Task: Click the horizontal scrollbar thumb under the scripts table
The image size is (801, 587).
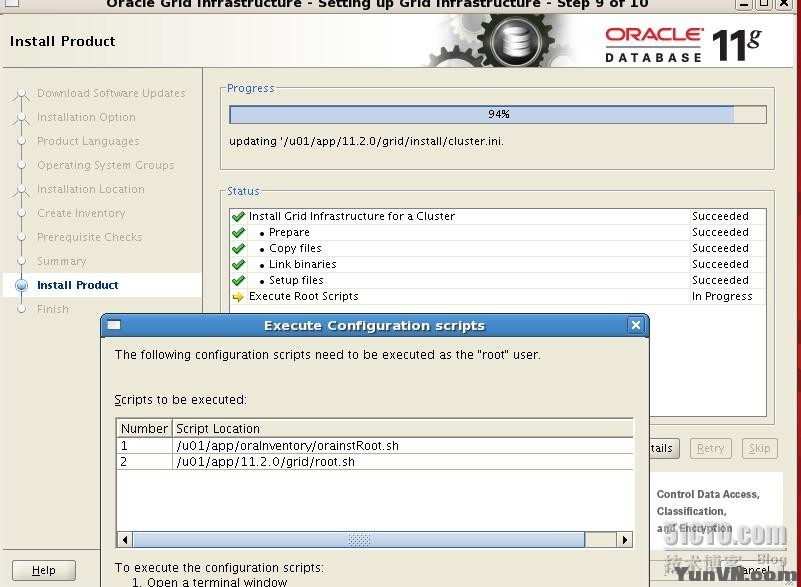Action: click(359, 539)
